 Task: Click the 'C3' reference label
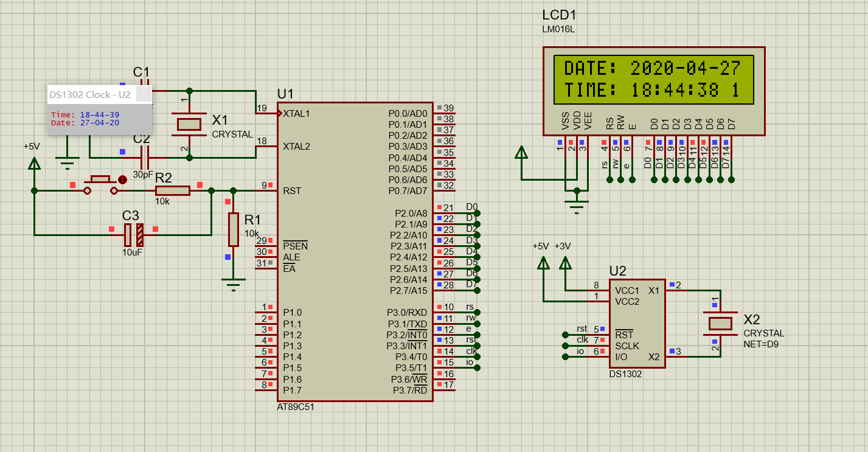(x=131, y=216)
